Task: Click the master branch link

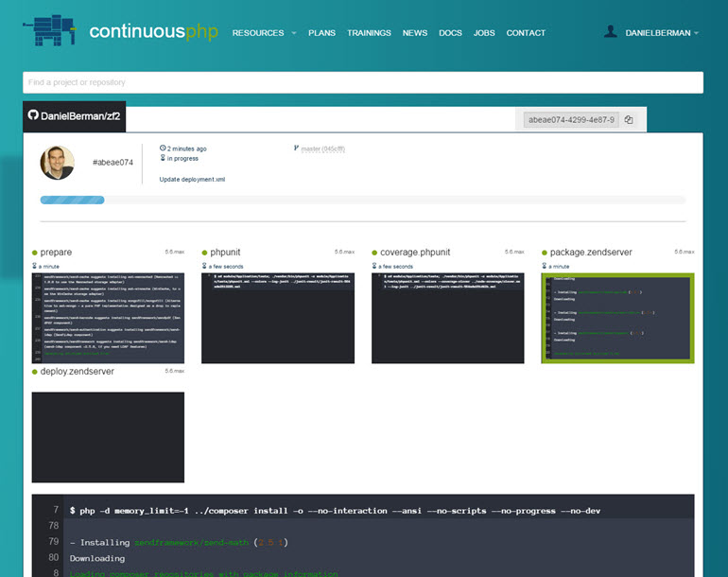Action: [x=311, y=149]
